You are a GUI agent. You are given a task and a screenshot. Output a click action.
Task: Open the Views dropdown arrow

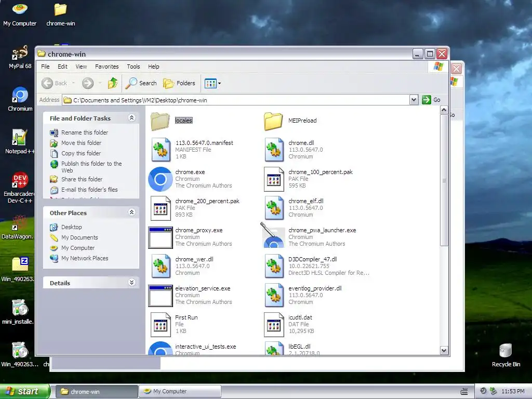[220, 84]
